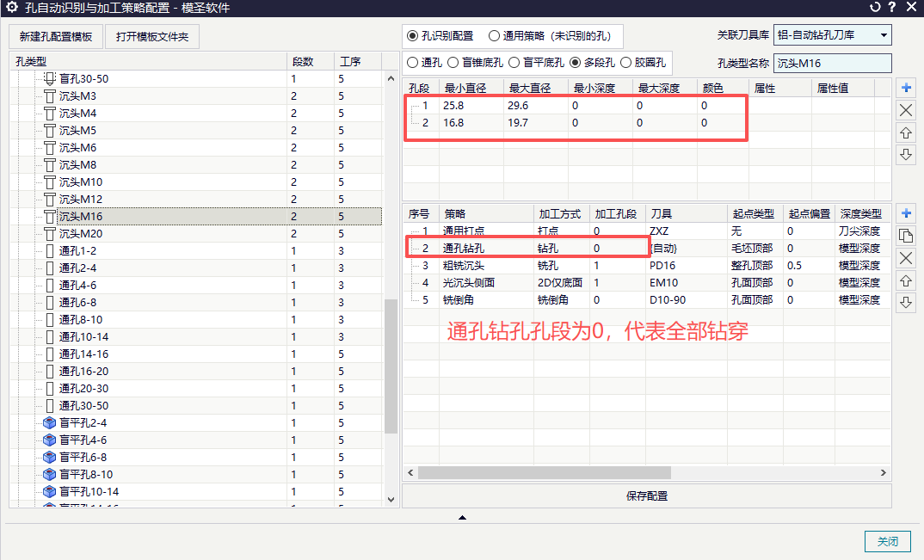Click the gear icon in title bar
This screenshot has height=560, width=924.
click(11, 8)
